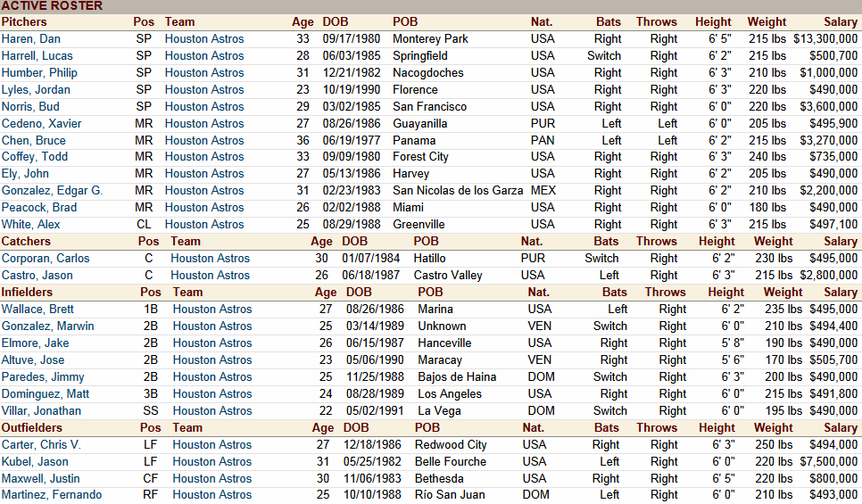
Task: Click Bats header in Outfielders section
Action: (606, 427)
